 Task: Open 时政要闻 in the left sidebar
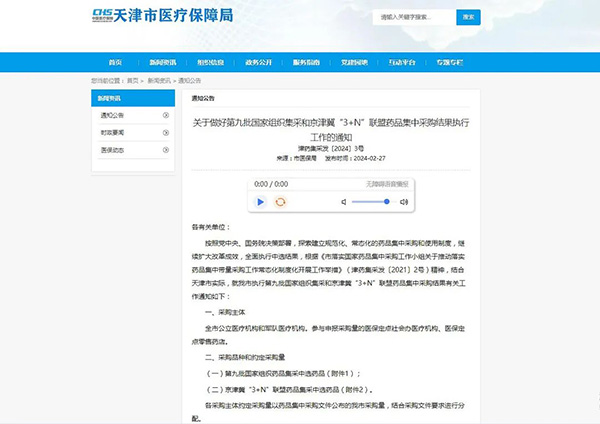coord(112,131)
